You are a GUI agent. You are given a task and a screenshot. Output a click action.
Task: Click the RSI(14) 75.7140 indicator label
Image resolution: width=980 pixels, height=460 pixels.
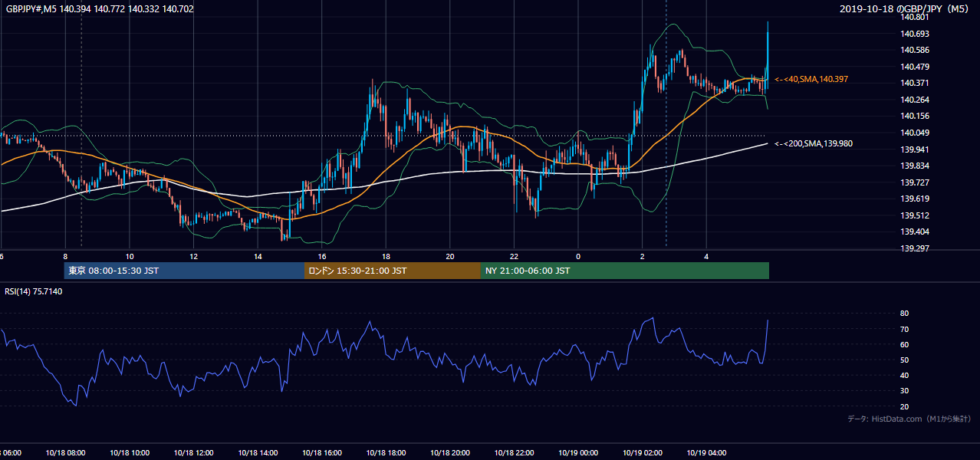click(34, 291)
